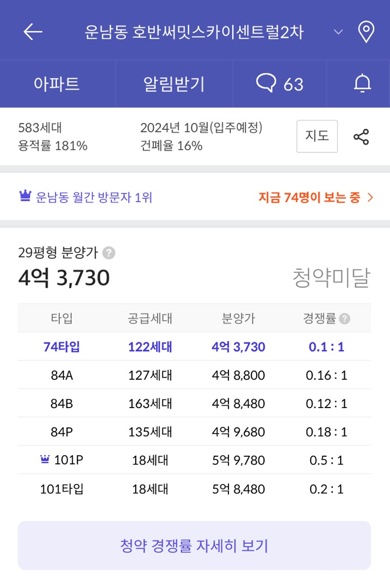Tap 0.16 : 1 competition rate cell
390x588 pixels.
pyautogui.click(x=327, y=375)
